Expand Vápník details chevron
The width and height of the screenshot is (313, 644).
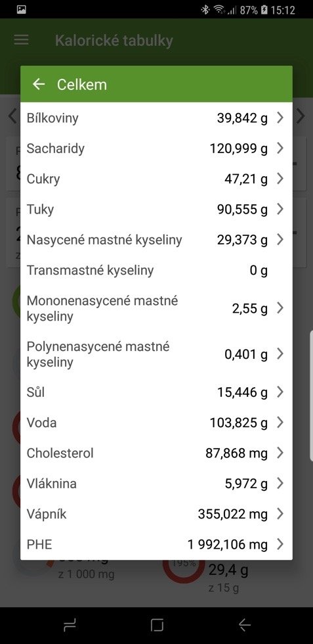[x=280, y=514]
